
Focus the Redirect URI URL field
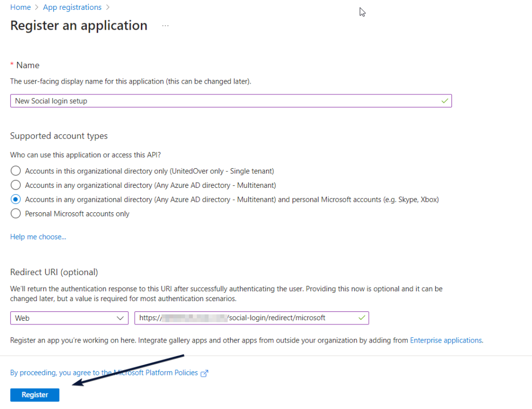pyautogui.click(x=244, y=318)
